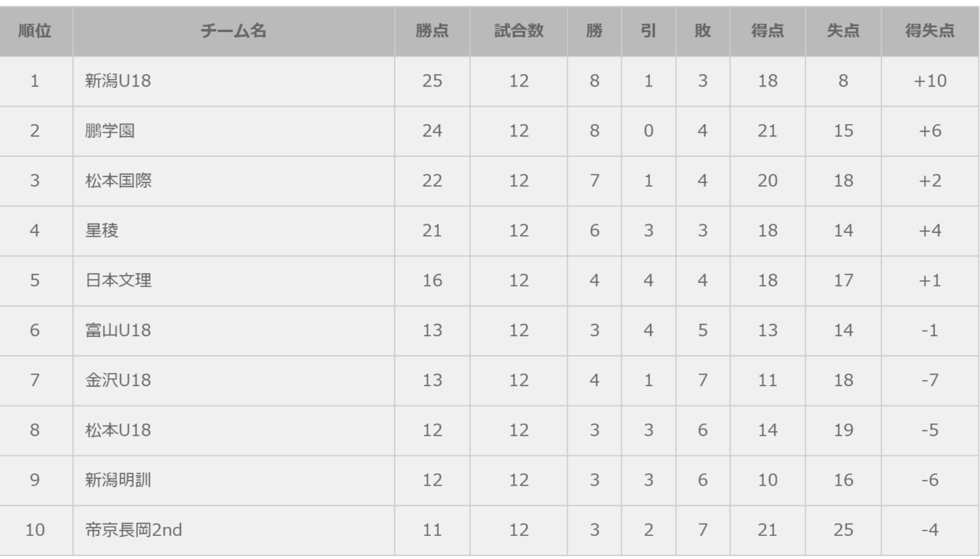Click the 得点 column header
Viewport: 980px width, 559px height.
click(x=767, y=31)
